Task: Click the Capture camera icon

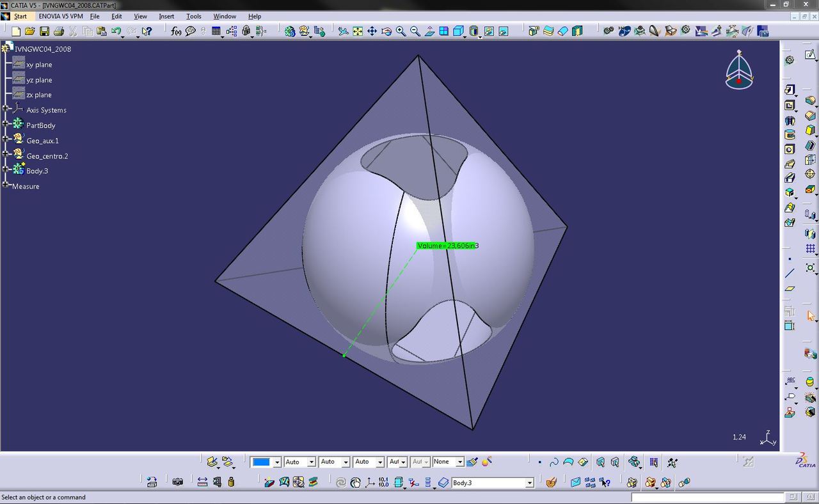Action: pos(178,482)
